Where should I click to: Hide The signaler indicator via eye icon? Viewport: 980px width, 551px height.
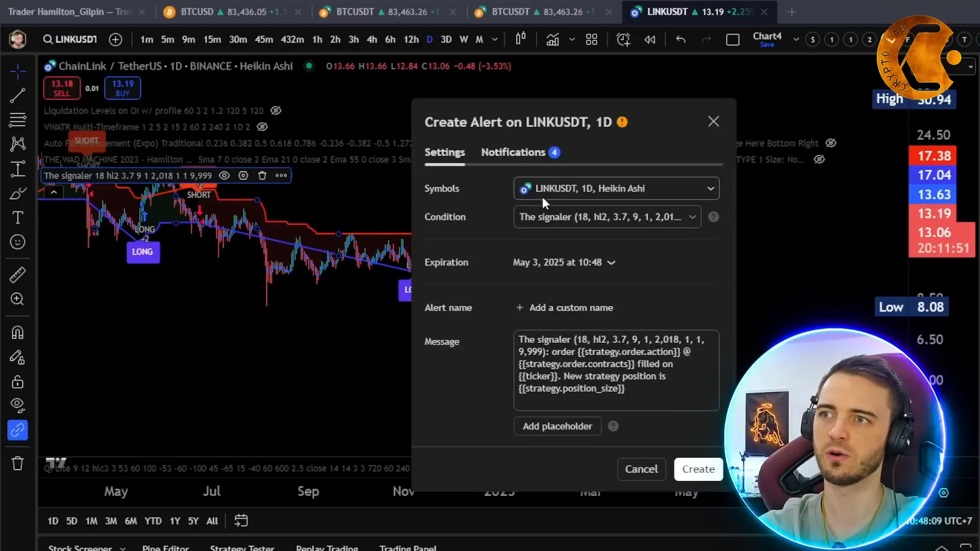pos(224,176)
